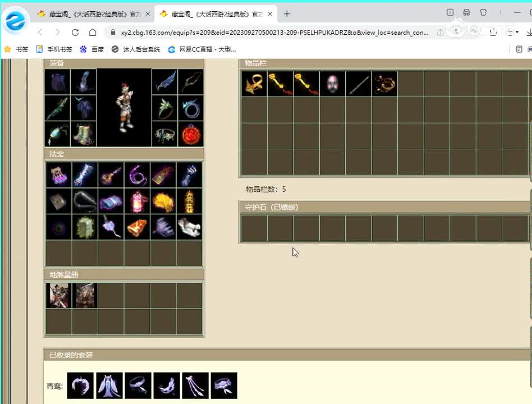Image resolution: width=532 pixels, height=404 pixels.
Task: Select the red round amulet equipment
Action: [191, 134]
